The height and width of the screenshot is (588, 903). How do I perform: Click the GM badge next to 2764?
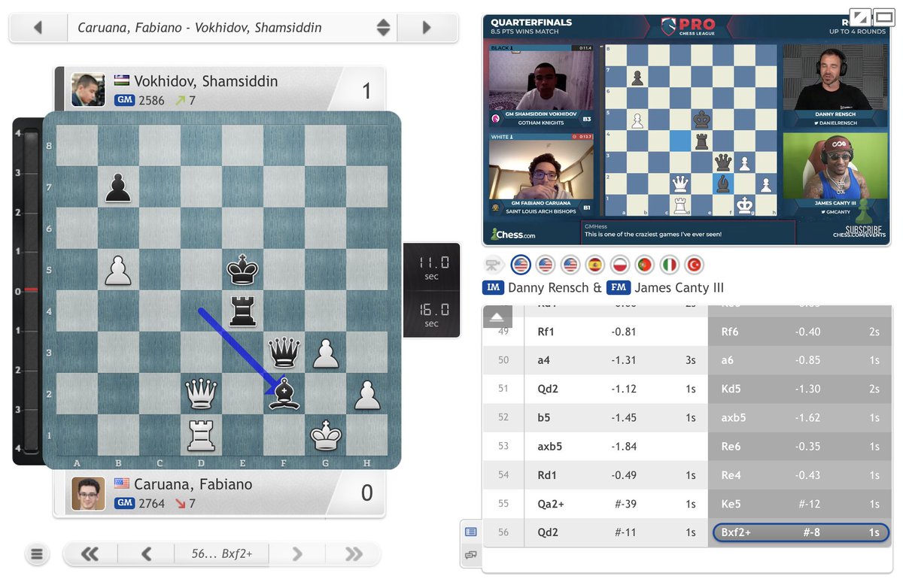pyautogui.click(x=124, y=504)
